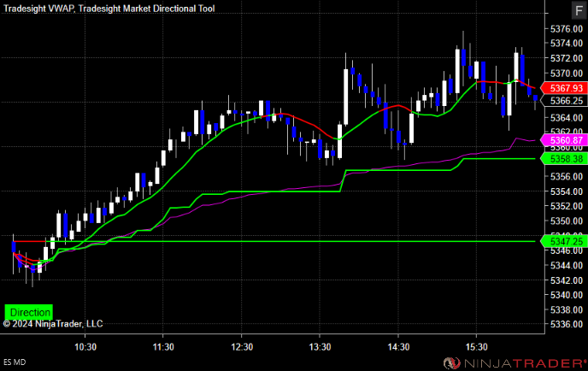
Task: Click the 5340.00 price axis label
Action: [567, 295]
